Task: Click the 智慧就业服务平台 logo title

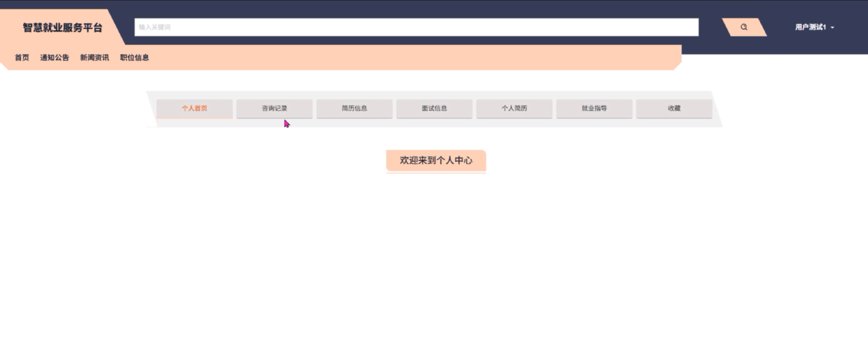Action: point(62,28)
